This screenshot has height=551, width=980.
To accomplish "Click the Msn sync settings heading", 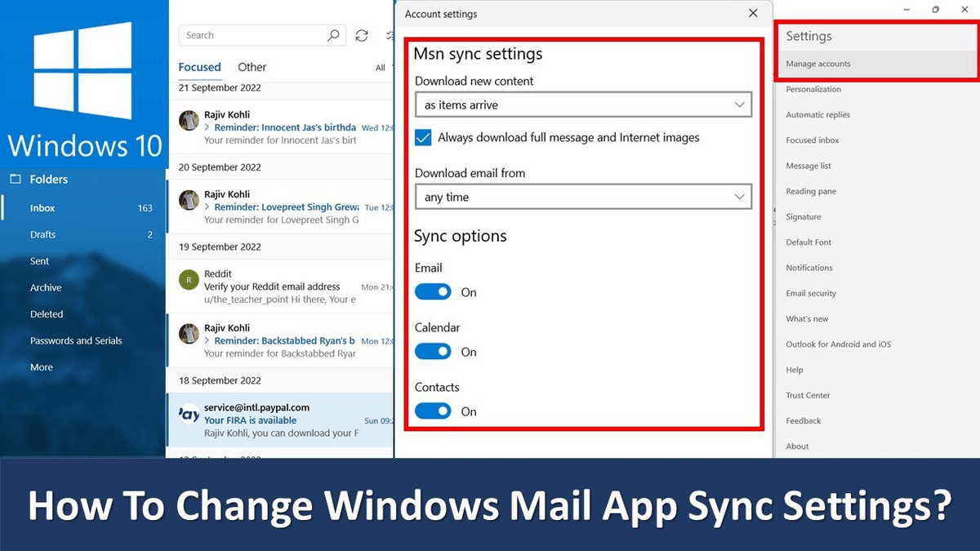I will (x=478, y=54).
